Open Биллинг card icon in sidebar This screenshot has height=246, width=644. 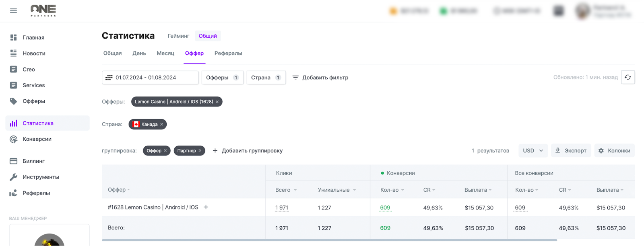pos(13,161)
